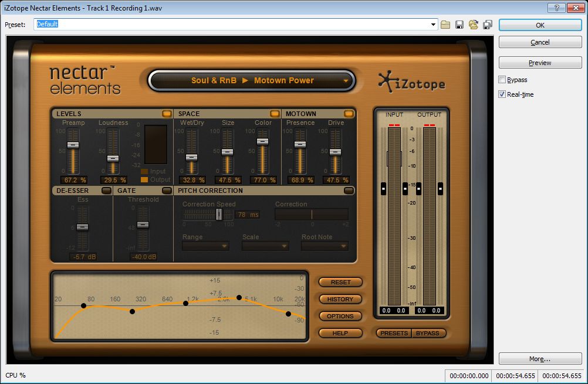
Task: Toggle the LEVELS module power button
Action: click(167, 114)
